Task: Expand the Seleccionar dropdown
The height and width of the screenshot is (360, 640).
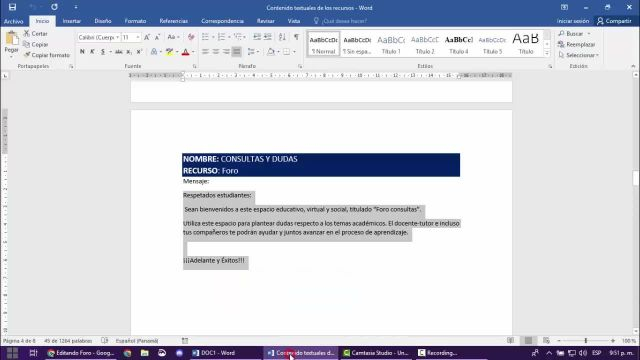Action: [579, 55]
